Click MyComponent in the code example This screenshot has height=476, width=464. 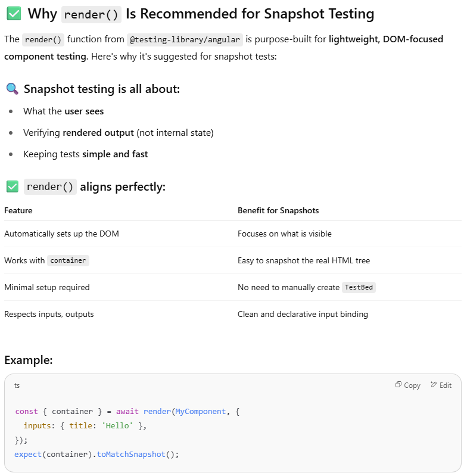(201, 411)
